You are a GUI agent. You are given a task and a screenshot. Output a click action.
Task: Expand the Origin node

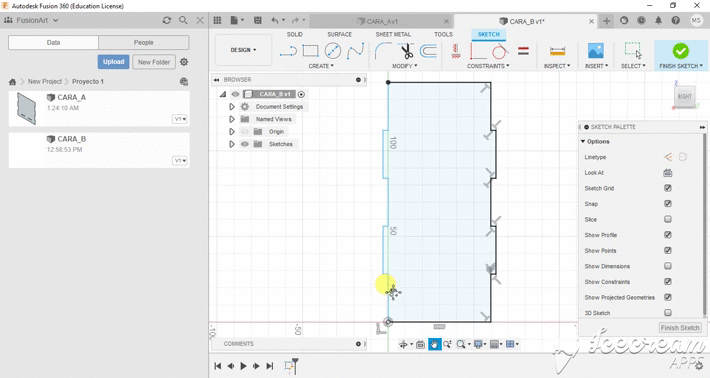(x=232, y=132)
